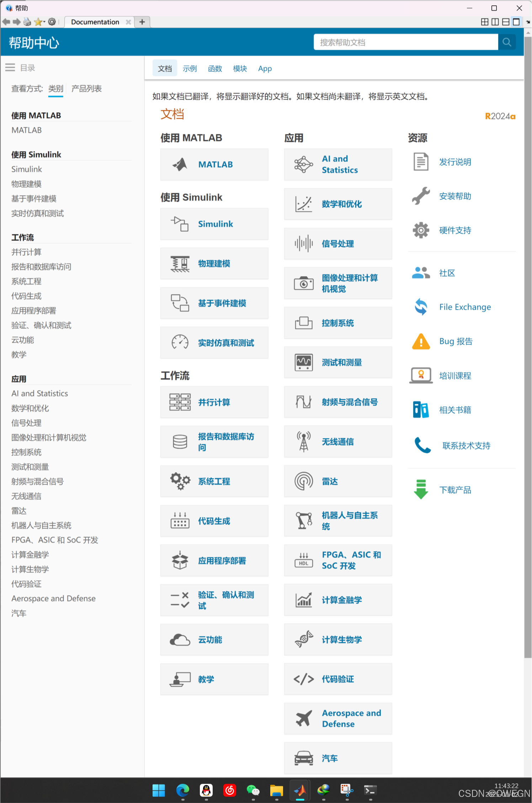Screen dimensions: 532x803
Task: Select the 函数 tab
Action: pyautogui.click(x=215, y=68)
